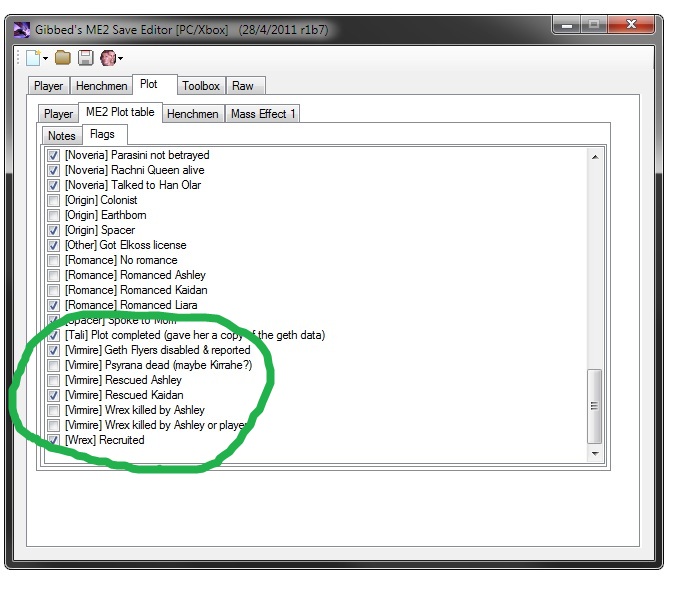Open the Toolbox tab
Viewport: 689px width, 591px height.
click(201, 86)
